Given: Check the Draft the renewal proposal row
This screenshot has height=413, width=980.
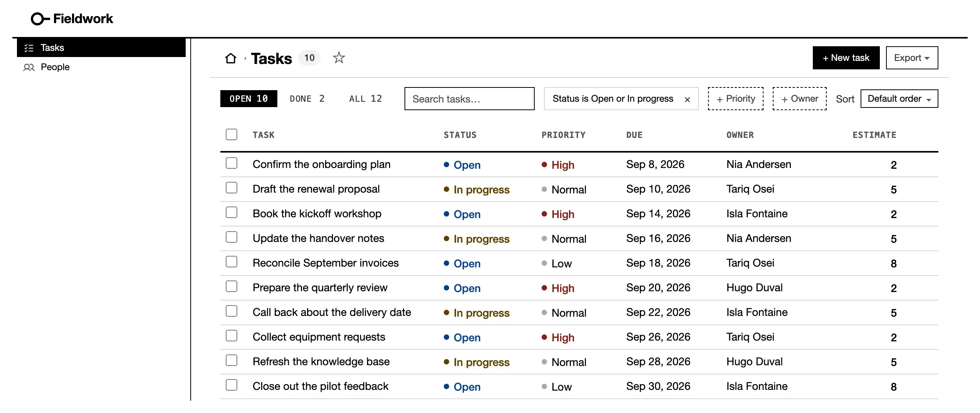Looking at the screenshot, I should [232, 188].
